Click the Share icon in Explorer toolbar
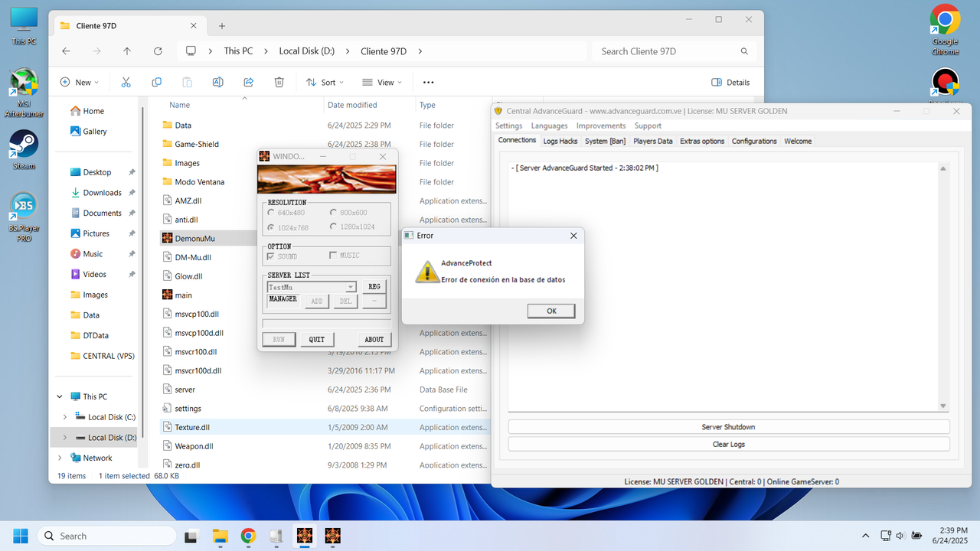 point(249,82)
